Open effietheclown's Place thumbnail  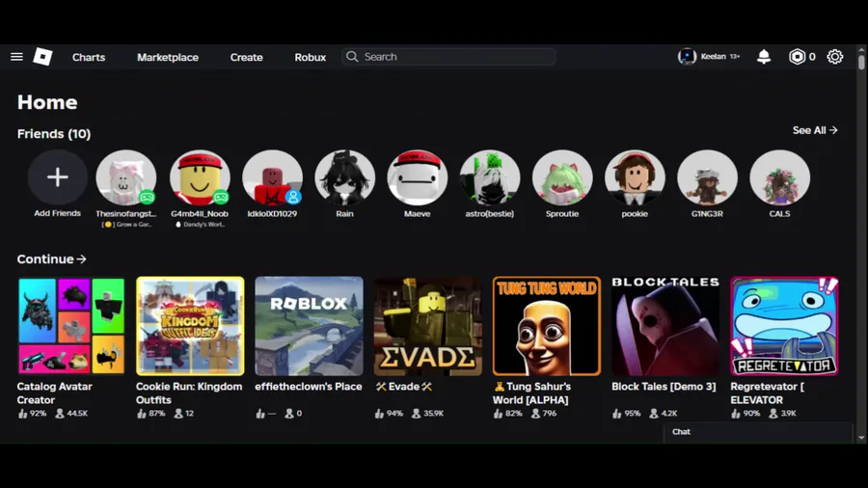tap(309, 326)
